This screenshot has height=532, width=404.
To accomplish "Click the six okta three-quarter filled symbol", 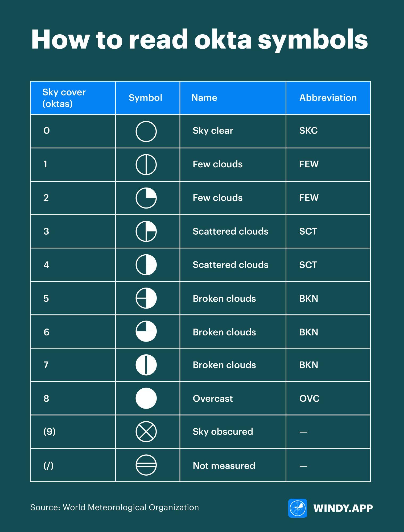I will click(x=146, y=331).
